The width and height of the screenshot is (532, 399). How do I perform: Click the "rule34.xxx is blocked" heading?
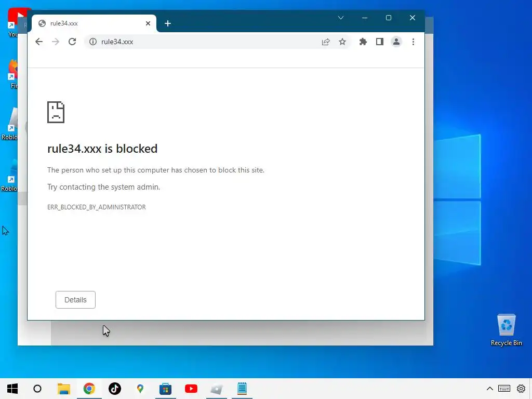pyautogui.click(x=102, y=149)
